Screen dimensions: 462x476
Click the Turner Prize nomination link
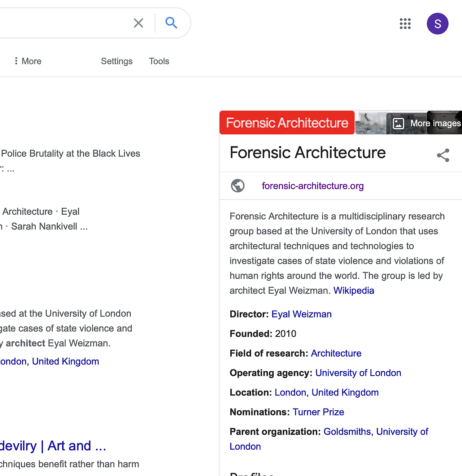pyautogui.click(x=318, y=412)
